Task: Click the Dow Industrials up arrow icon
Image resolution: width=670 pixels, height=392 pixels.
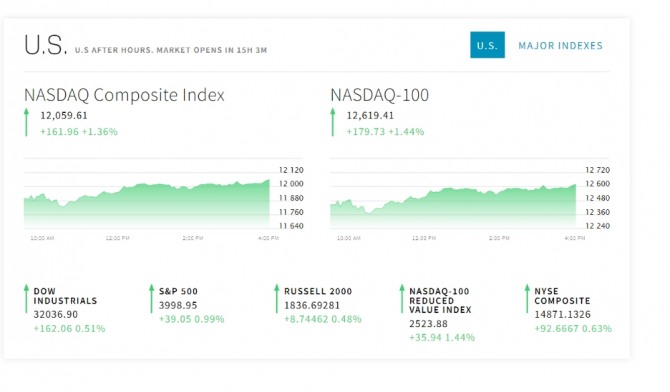Action: point(26,298)
